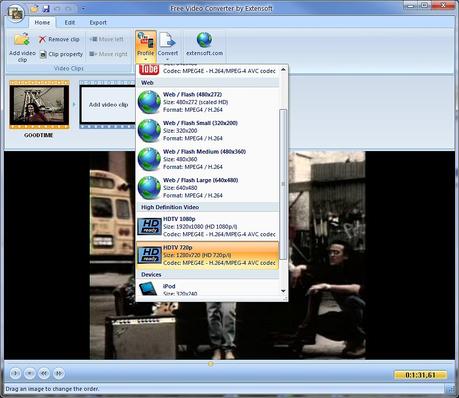Click the High Definition Video category header

(x=207, y=207)
